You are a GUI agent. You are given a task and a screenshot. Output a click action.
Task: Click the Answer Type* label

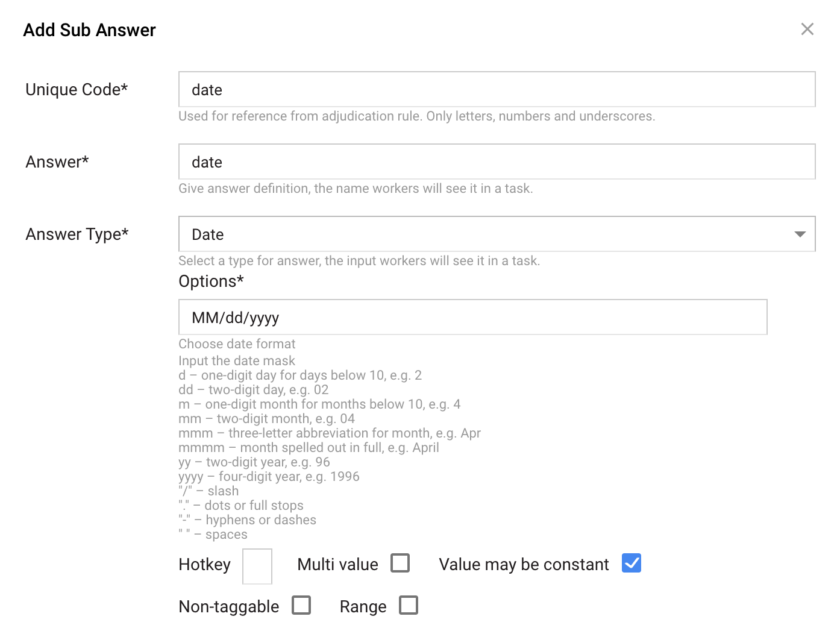click(77, 234)
